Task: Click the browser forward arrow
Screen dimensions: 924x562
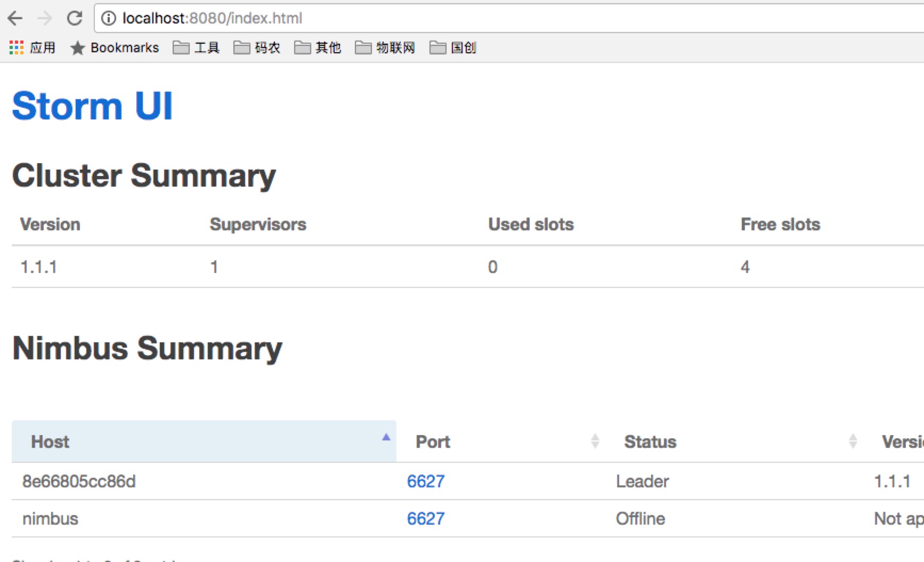Action: (x=45, y=18)
